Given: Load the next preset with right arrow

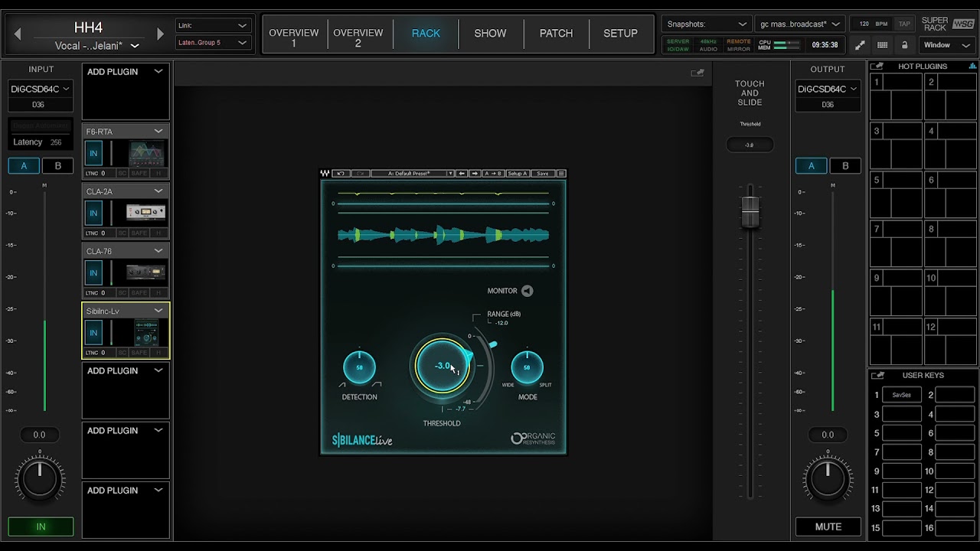Looking at the screenshot, I should pos(475,174).
